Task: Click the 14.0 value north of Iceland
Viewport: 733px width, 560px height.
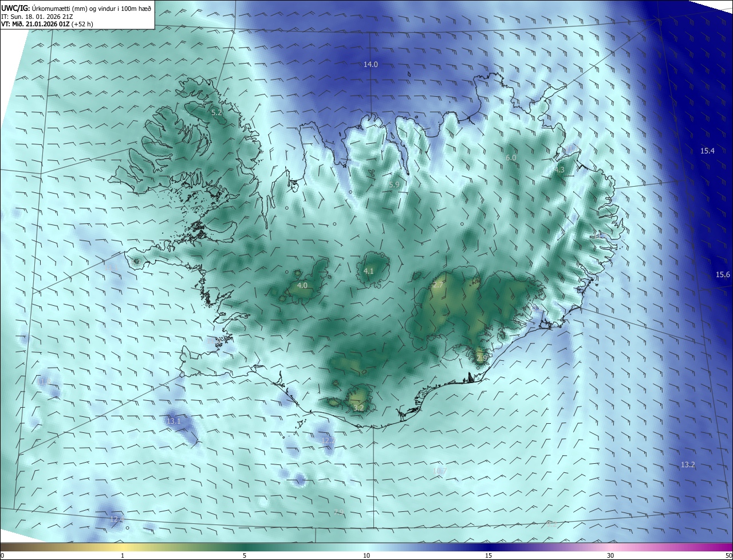Action: click(371, 65)
